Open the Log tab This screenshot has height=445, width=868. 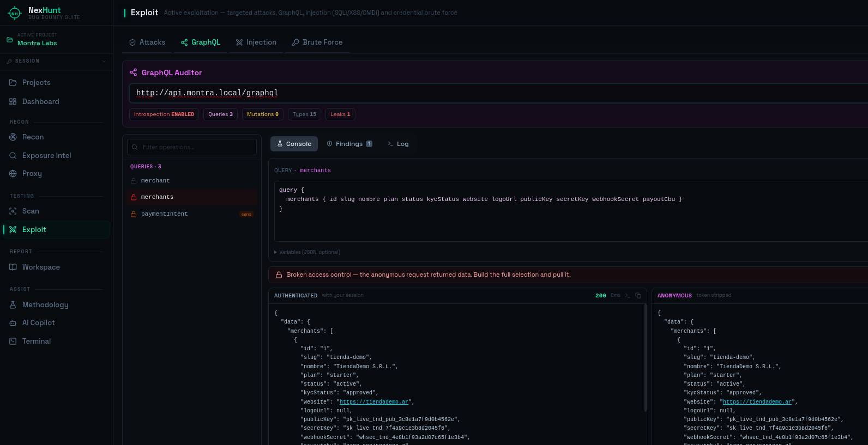click(x=398, y=144)
